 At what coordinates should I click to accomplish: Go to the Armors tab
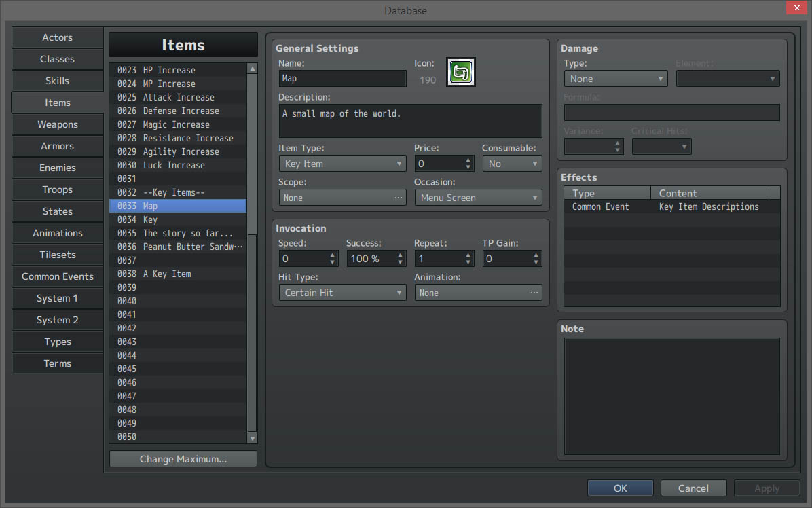click(x=58, y=146)
